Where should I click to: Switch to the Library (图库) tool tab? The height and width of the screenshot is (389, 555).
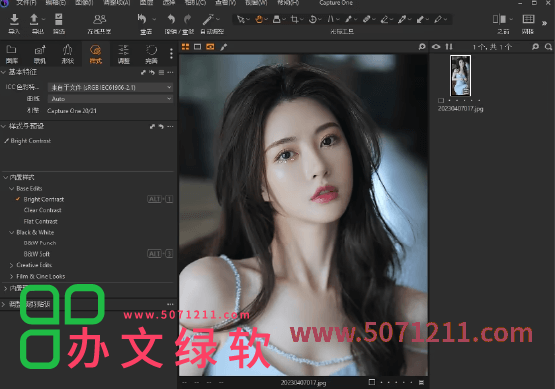pyautogui.click(x=12, y=54)
